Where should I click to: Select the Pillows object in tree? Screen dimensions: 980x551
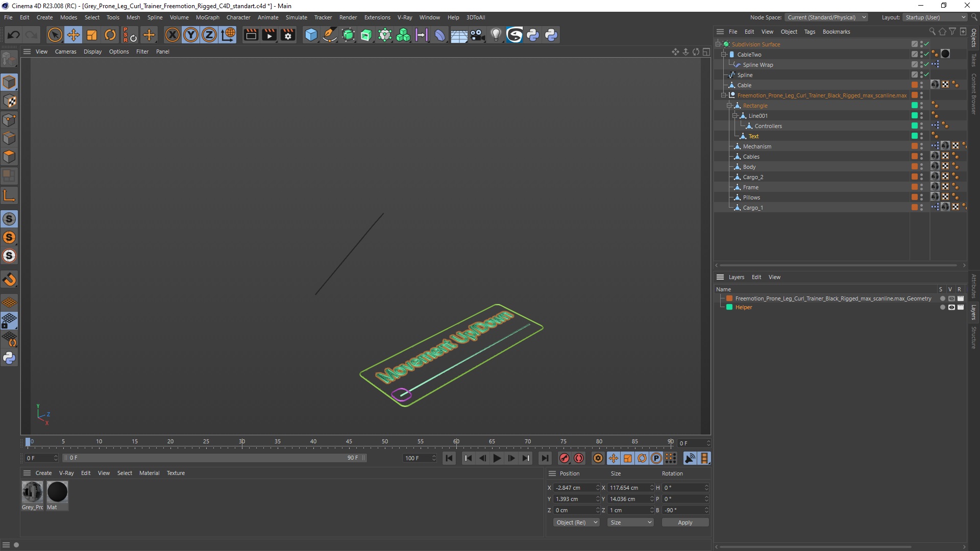click(751, 197)
